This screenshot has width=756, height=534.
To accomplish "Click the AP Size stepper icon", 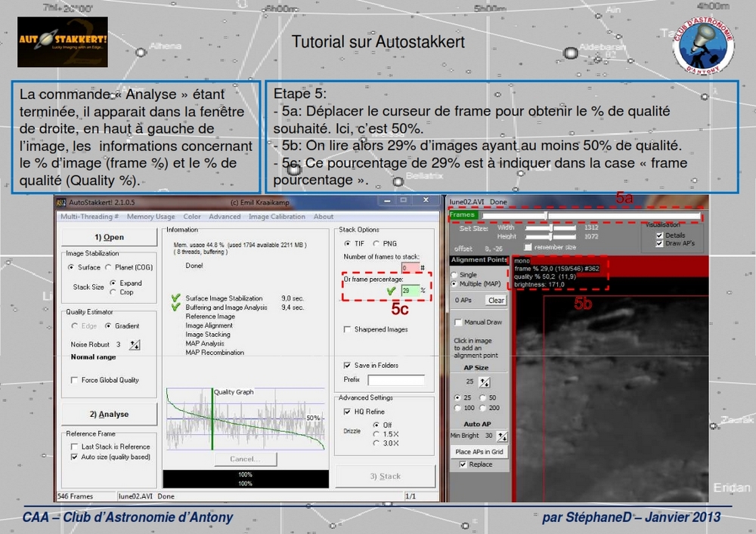I will click(x=484, y=382).
